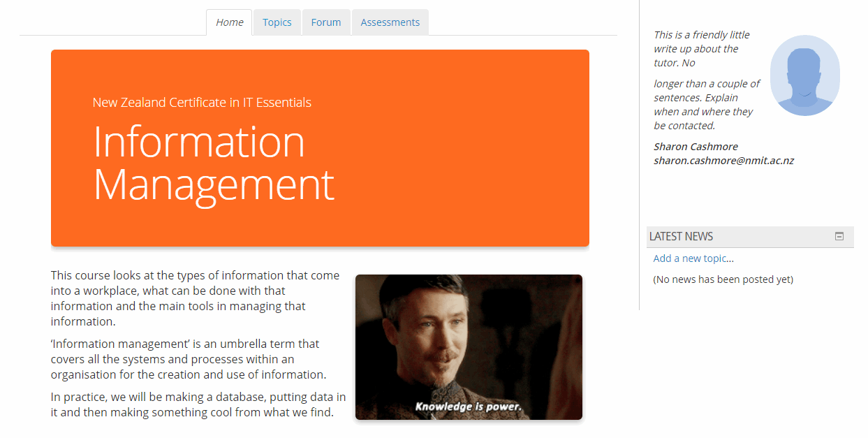
Task: Open the Assessments tab
Action: [x=390, y=22]
